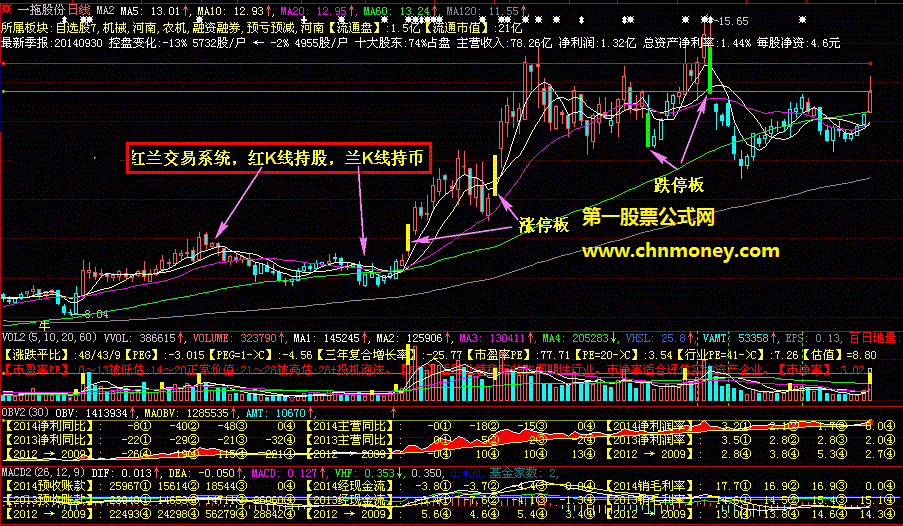
Task: Click the 基金家数: 2 label
Action: point(523,473)
